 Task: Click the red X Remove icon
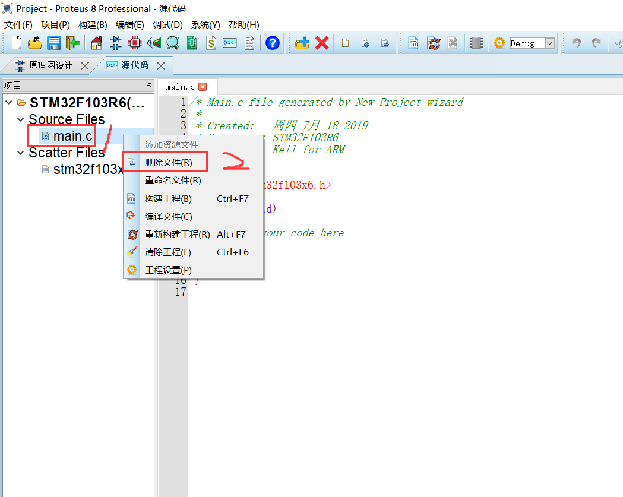(x=322, y=43)
